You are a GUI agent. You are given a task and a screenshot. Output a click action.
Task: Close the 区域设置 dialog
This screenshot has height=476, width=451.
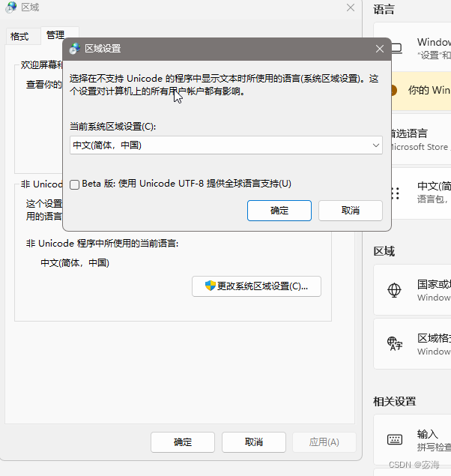point(379,49)
